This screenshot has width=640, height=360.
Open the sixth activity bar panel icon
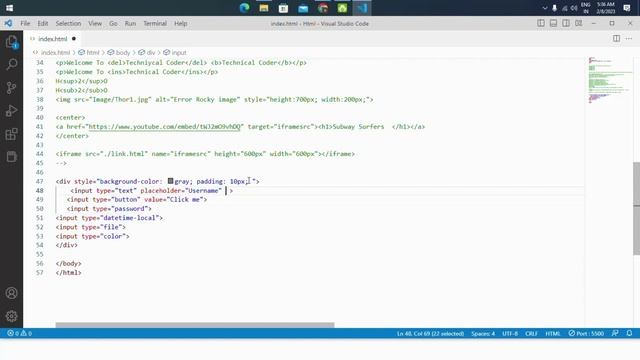11,156
